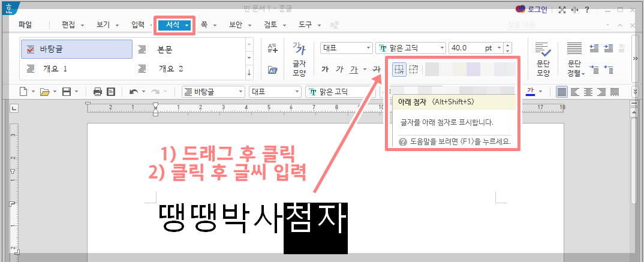The height and width of the screenshot is (262, 644).
Task: Click the decrease left margin icon
Action: pos(594,48)
